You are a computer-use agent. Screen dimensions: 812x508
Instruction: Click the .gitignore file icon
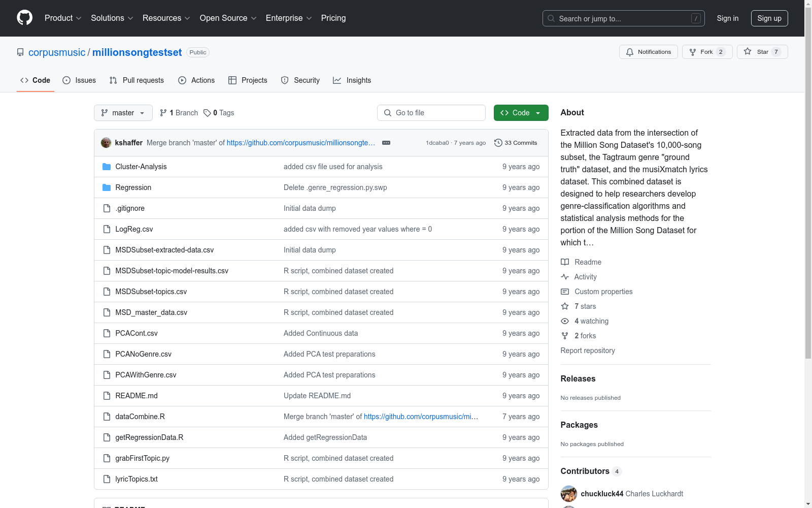tap(107, 208)
